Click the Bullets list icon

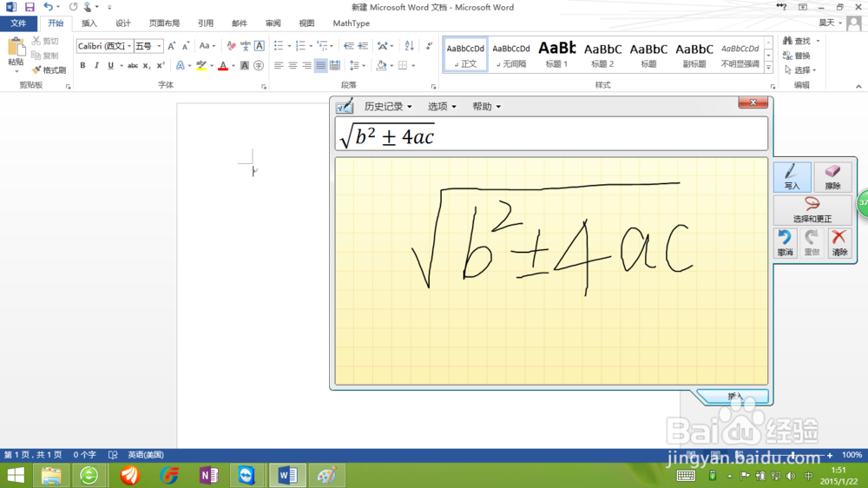[279, 46]
